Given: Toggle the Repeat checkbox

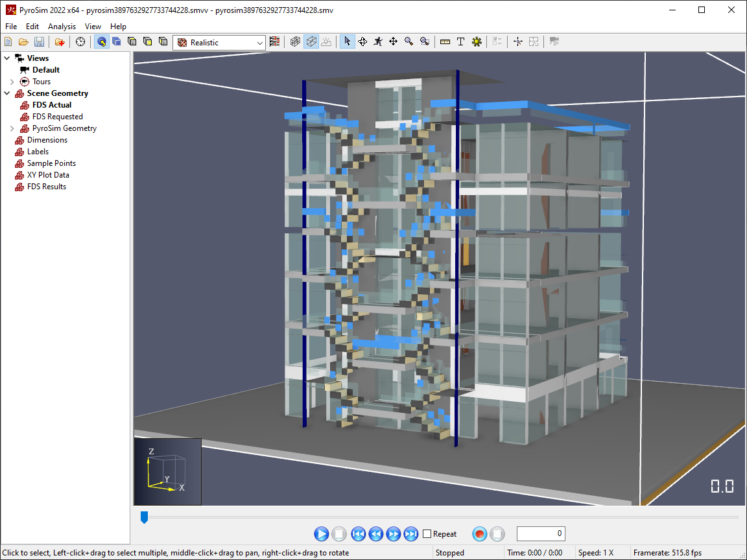Looking at the screenshot, I should click(x=427, y=534).
